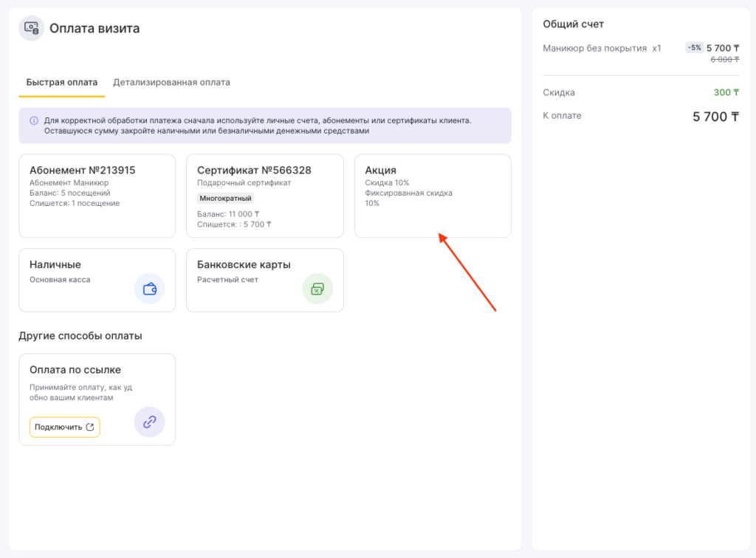Switch to the Быстрая оплата tab

(61, 82)
